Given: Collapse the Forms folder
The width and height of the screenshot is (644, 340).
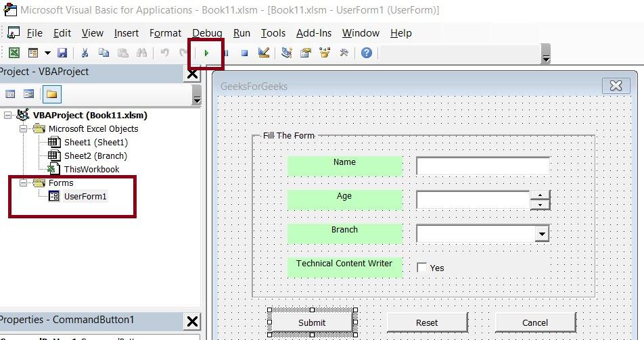Looking at the screenshot, I should (24, 183).
